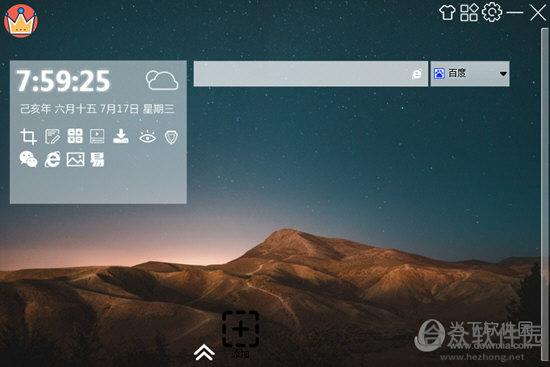
Task: Click the IE browser icon in search box
Action: (417, 74)
